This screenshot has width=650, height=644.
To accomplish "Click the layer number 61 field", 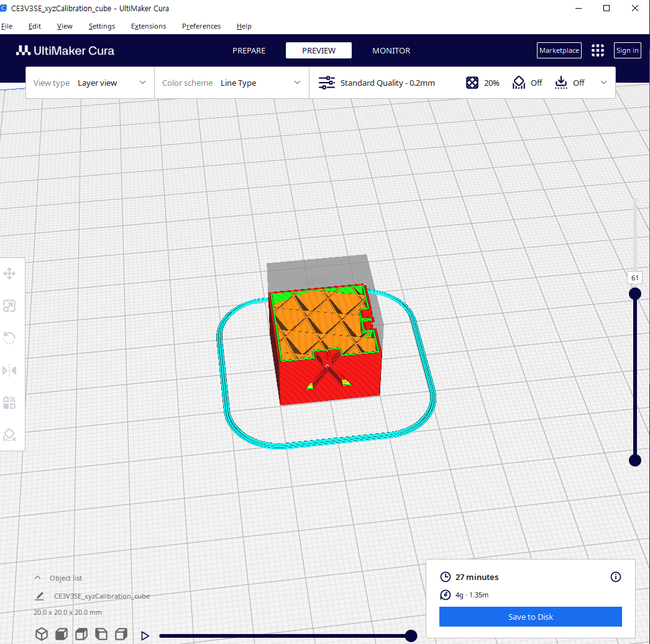I will click(634, 278).
